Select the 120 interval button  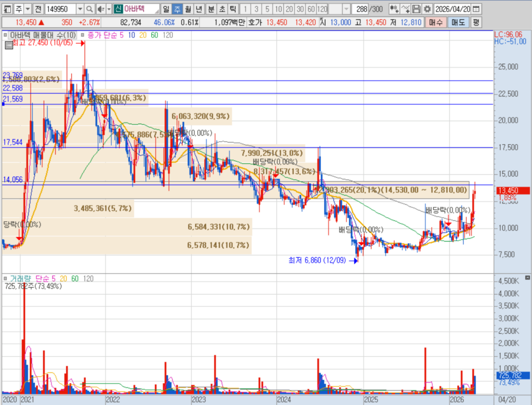tap(322, 9)
